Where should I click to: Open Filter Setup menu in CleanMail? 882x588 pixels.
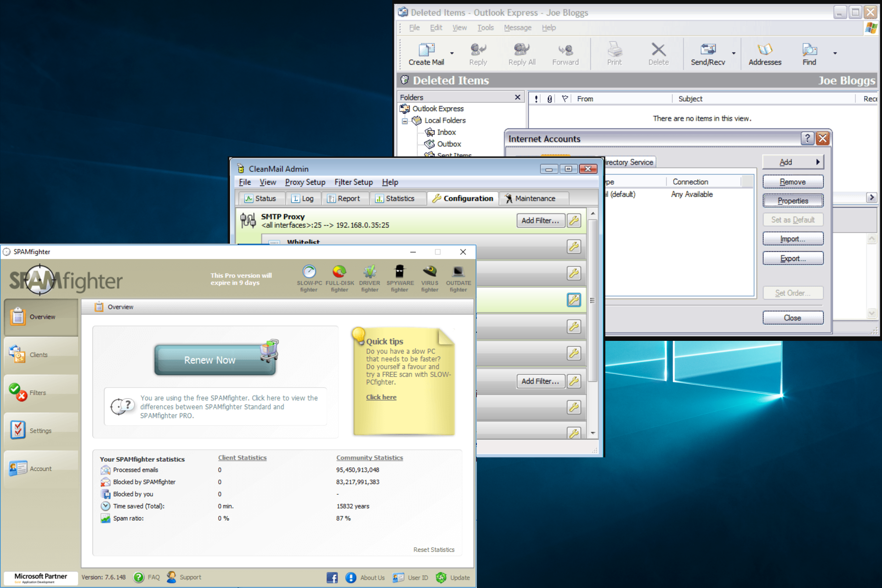pos(353,182)
